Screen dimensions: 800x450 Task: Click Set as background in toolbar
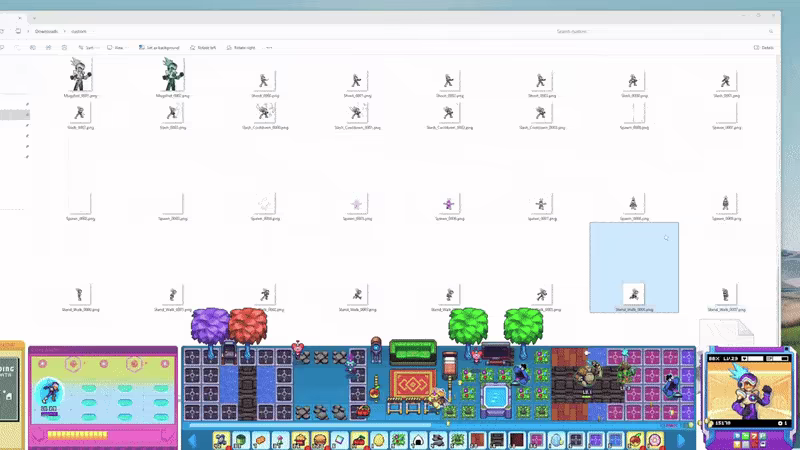(x=159, y=47)
